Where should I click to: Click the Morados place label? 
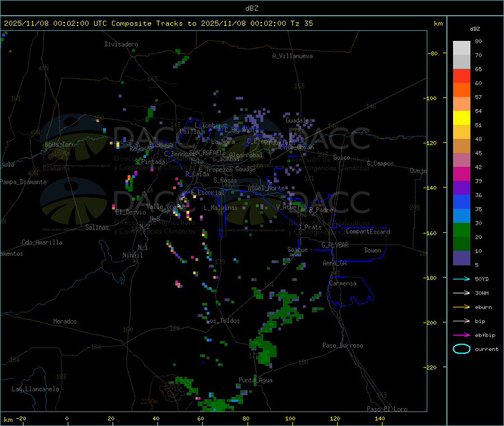(x=65, y=321)
